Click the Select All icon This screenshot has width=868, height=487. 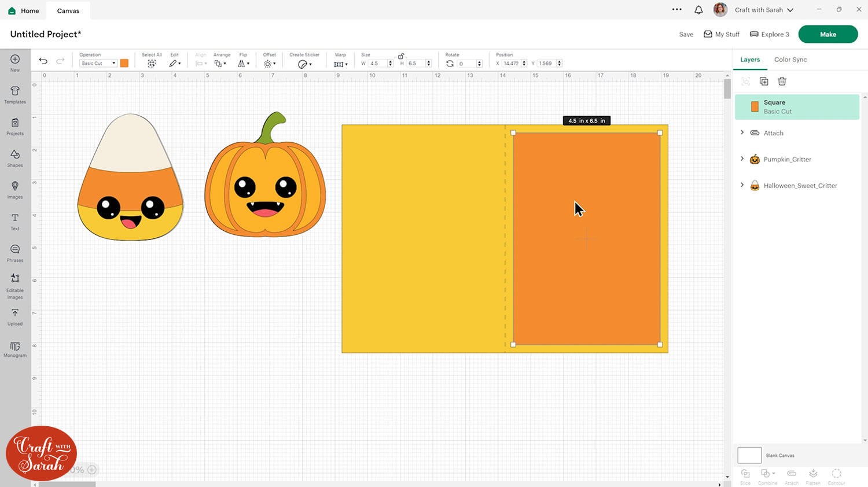(x=152, y=64)
